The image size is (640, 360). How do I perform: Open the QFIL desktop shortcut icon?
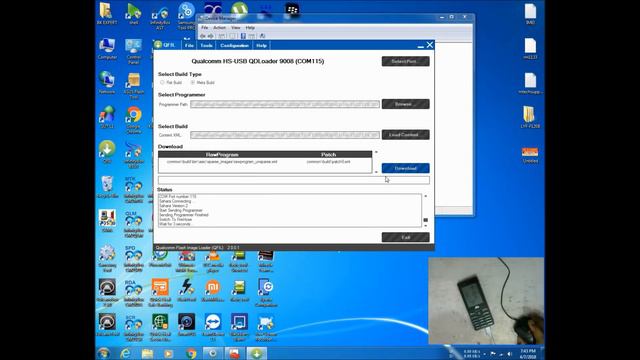[x=107, y=152]
